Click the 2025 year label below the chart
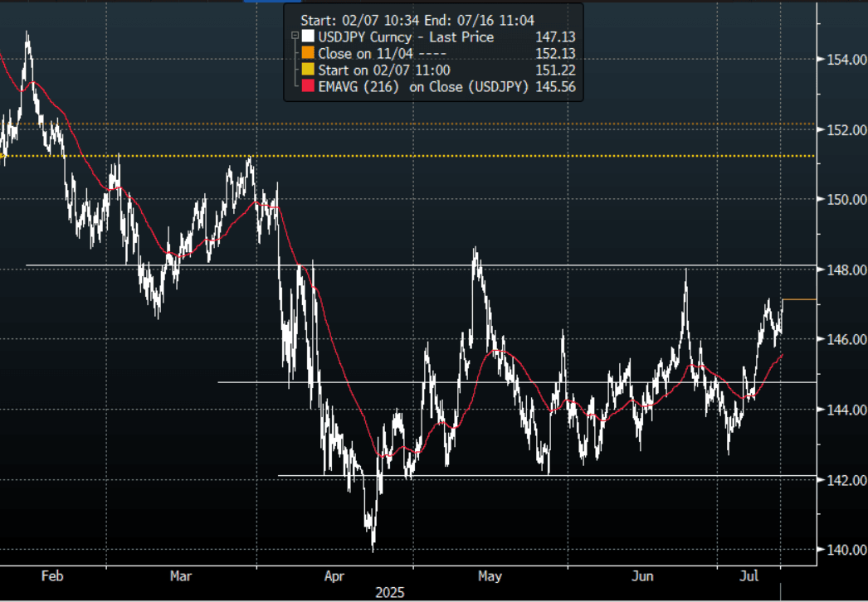The width and height of the screenshot is (868, 602). coord(389,592)
